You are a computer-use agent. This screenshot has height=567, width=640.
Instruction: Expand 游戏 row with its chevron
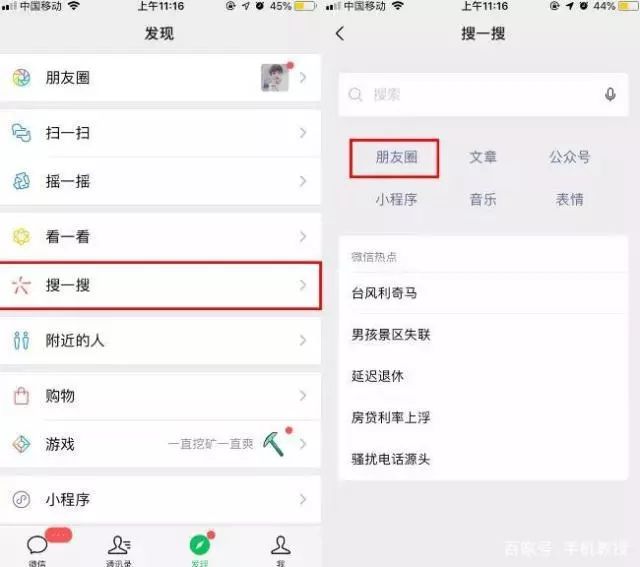302,444
